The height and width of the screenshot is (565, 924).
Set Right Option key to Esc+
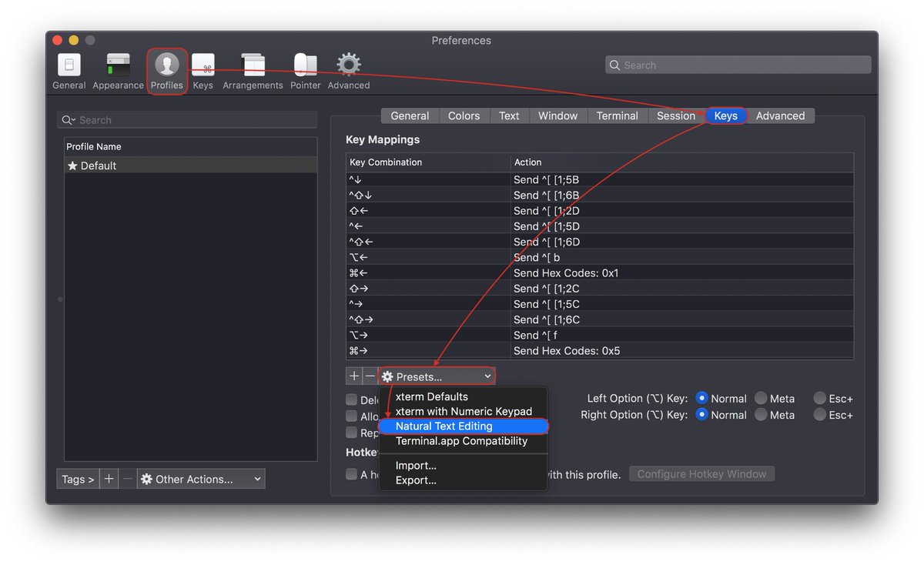pos(819,414)
